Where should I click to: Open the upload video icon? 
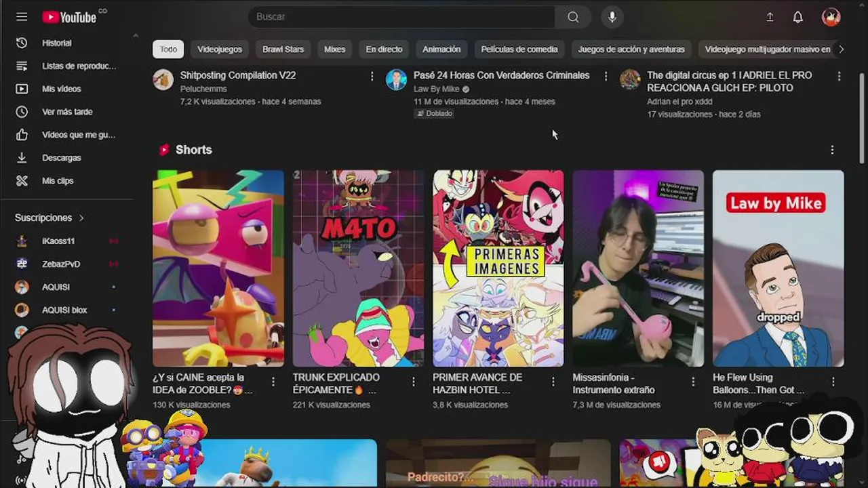pos(770,17)
